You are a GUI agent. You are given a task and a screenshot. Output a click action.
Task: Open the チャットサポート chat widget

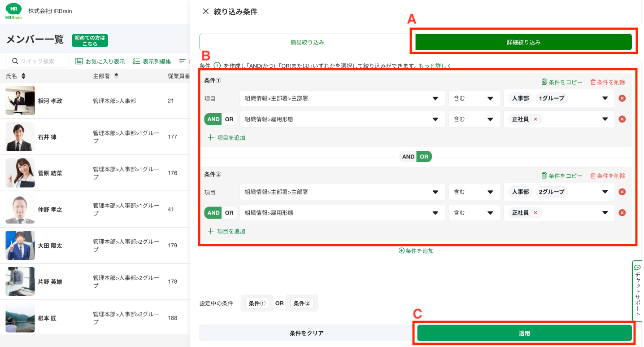[637, 290]
